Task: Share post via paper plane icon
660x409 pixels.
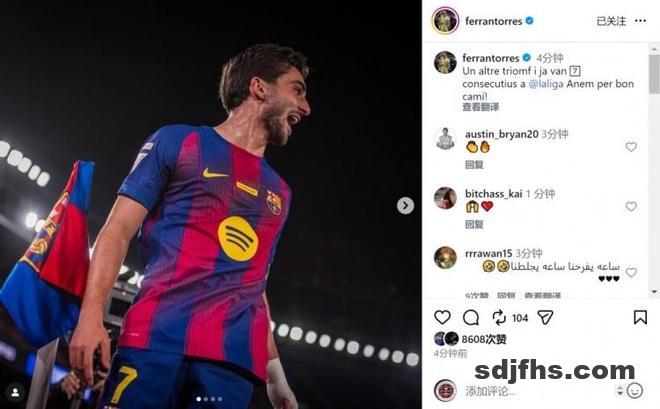Action: click(x=545, y=317)
